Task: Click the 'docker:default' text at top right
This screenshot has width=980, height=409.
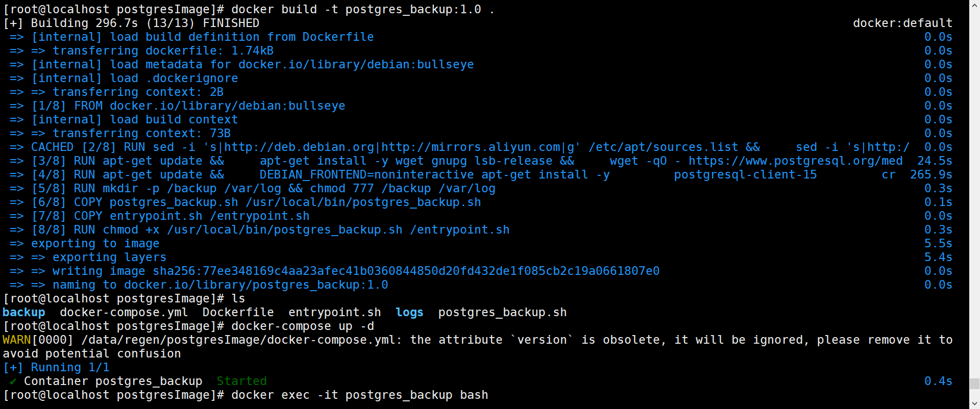Action: point(902,23)
